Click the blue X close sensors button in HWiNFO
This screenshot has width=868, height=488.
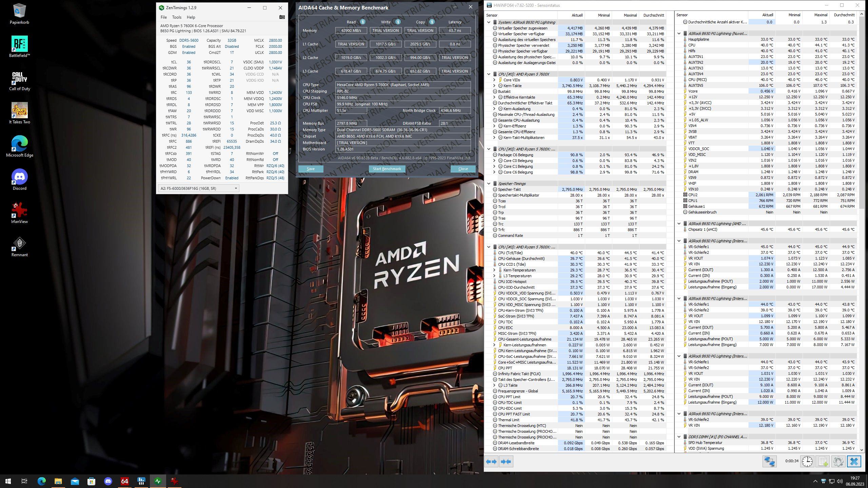pos(854,462)
